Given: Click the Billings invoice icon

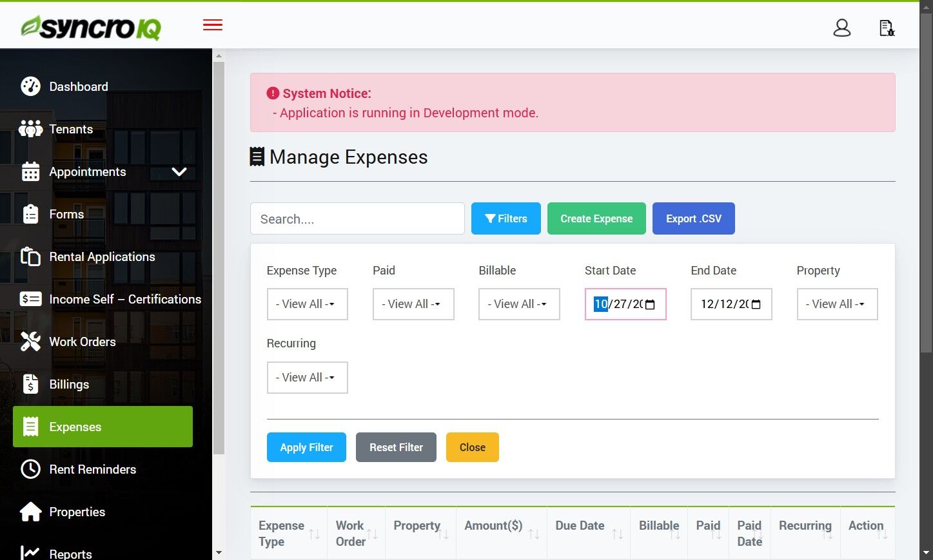Looking at the screenshot, I should (x=30, y=384).
